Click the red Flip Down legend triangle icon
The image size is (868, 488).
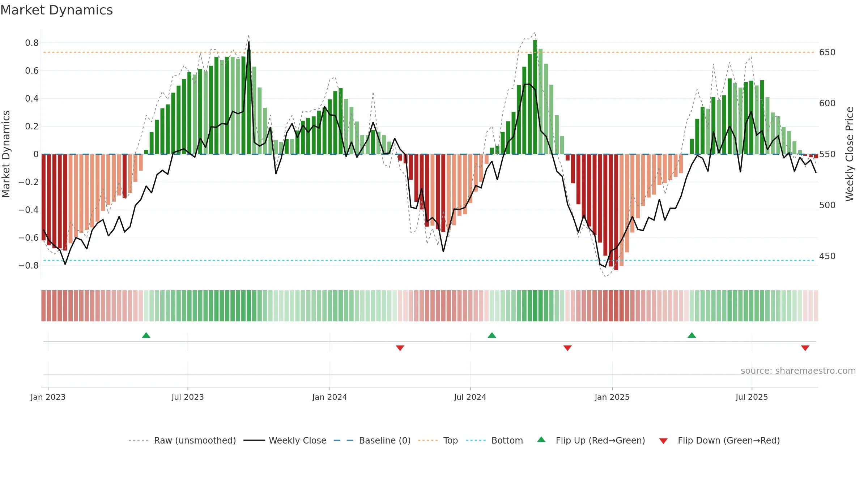click(x=663, y=441)
